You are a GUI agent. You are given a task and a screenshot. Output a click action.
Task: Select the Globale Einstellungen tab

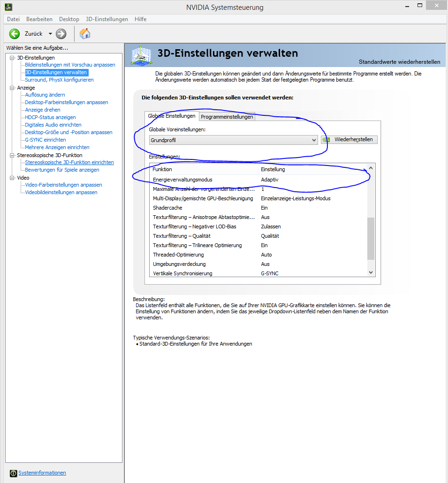(x=172, y=116)
